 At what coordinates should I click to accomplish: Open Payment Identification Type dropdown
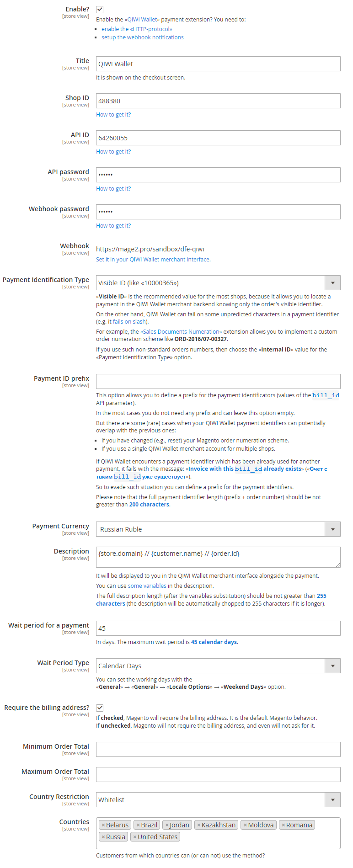point(218,283)
